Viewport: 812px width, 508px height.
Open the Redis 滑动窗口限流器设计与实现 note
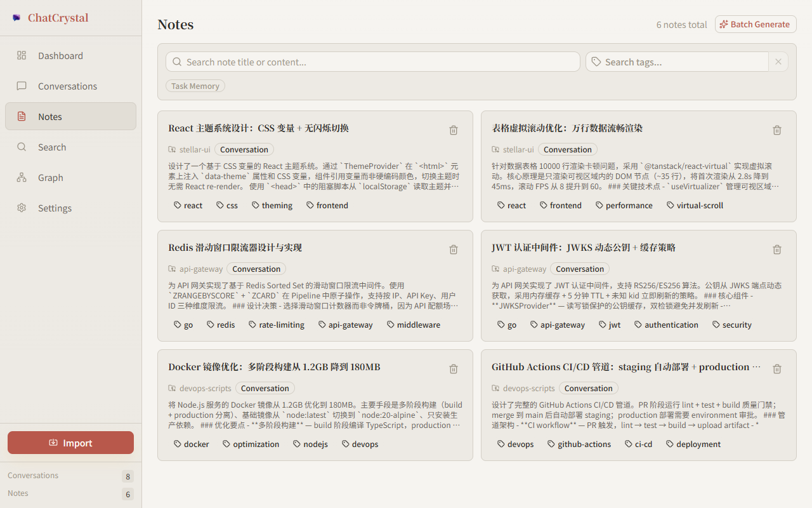[x=235, y=248]
